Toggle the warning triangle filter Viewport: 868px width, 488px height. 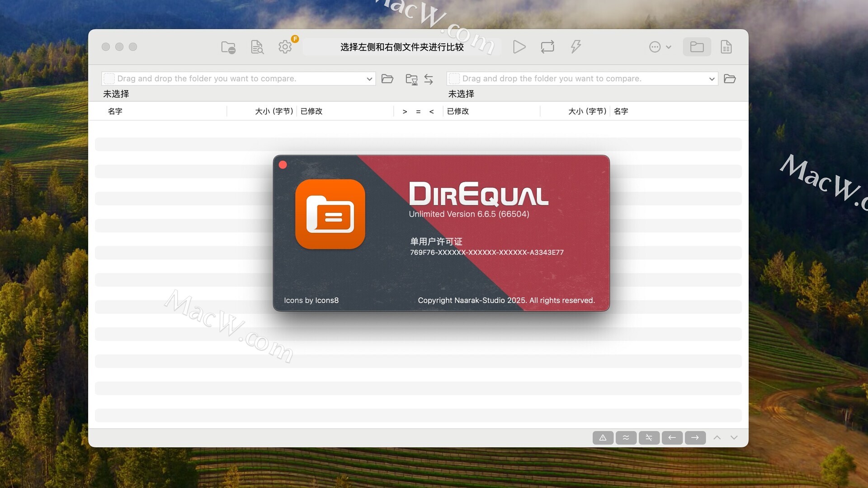[603, 437]
